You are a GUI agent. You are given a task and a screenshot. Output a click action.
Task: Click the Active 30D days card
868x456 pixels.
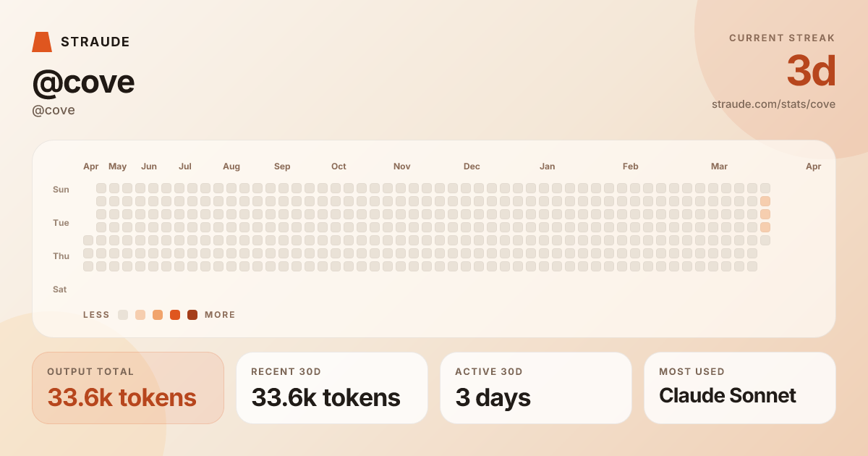536,388
